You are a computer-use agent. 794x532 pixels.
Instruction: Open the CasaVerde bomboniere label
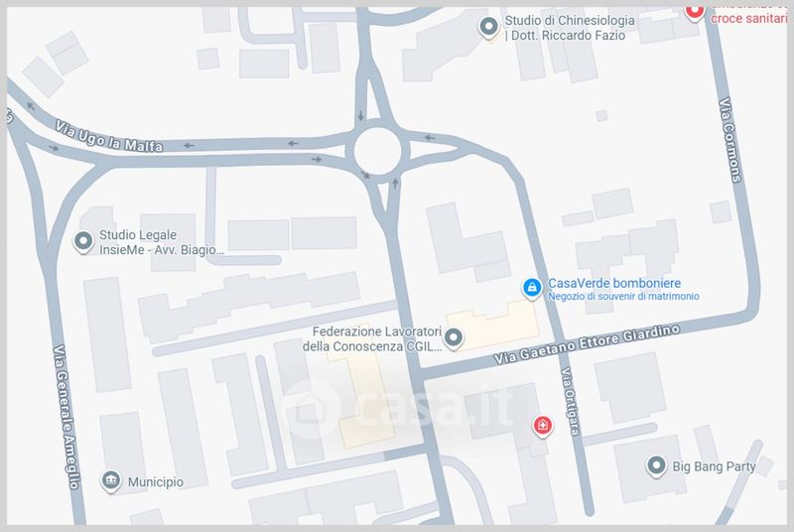(x=614, y=284)
